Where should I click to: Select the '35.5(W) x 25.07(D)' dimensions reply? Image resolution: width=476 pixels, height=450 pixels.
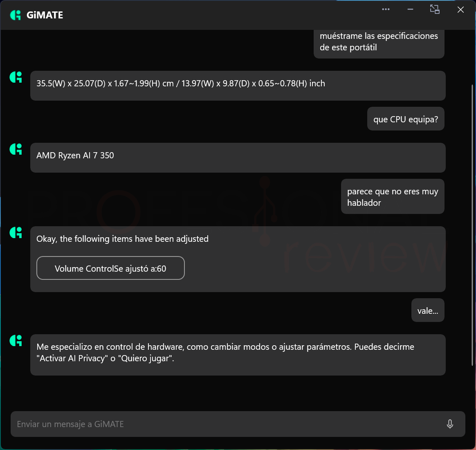point(238,85)
